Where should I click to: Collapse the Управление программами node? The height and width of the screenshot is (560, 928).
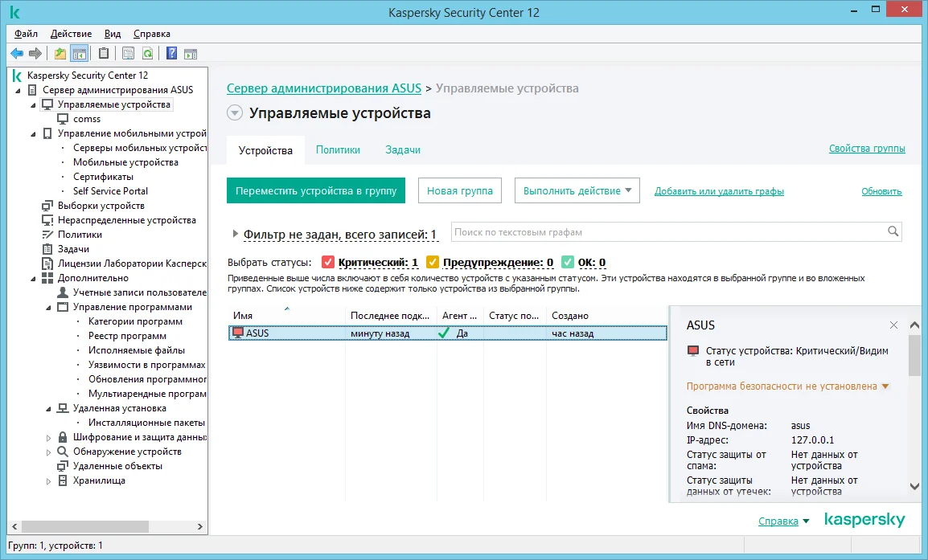(48, 308)
